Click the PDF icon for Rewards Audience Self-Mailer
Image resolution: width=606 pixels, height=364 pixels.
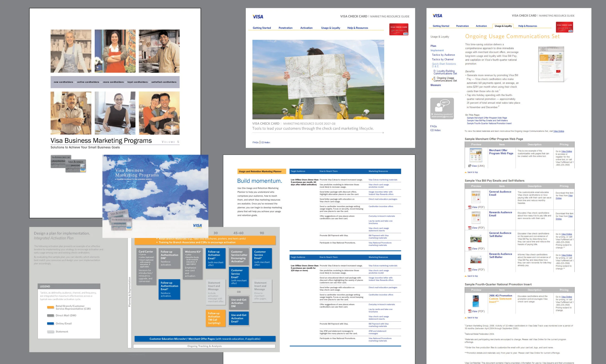pyautogui.click(x=470, y=270)
